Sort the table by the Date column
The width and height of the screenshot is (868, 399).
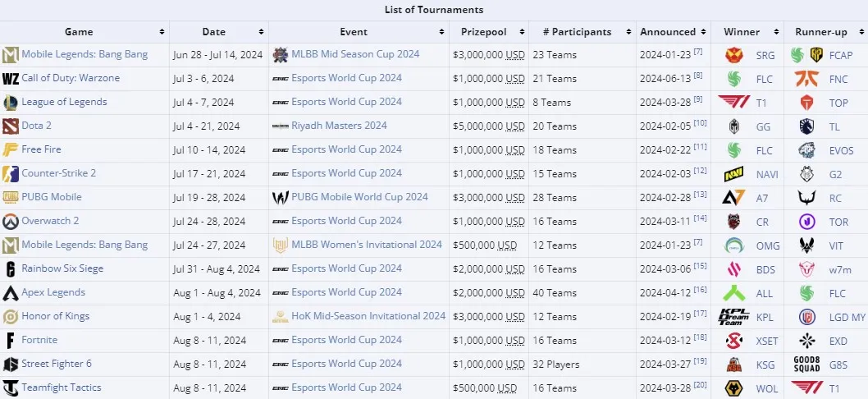click(261, 32)
